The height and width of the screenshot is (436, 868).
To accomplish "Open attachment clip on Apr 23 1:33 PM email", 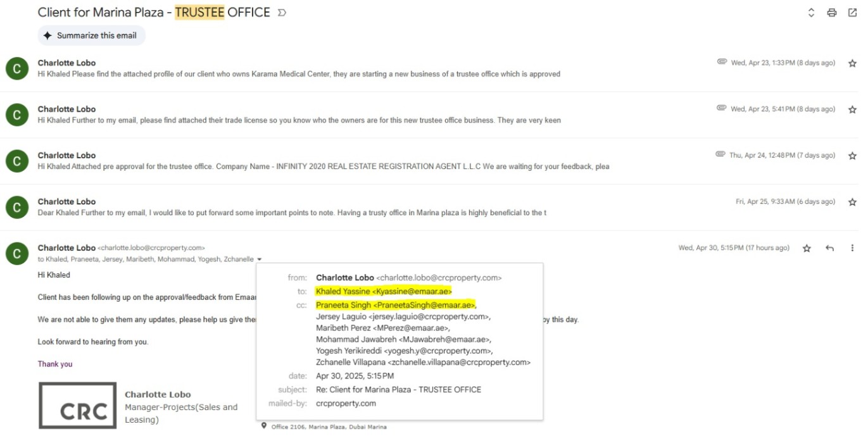I will (721, 62).
